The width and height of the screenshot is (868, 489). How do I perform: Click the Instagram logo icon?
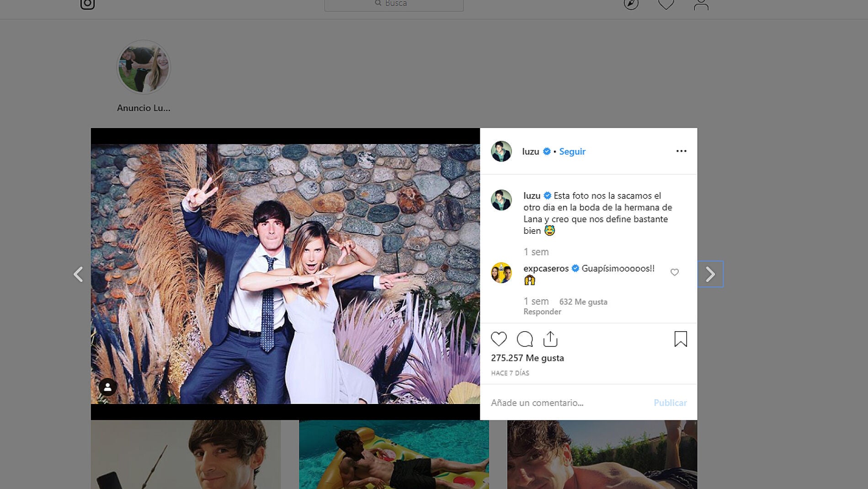(87, 4)
